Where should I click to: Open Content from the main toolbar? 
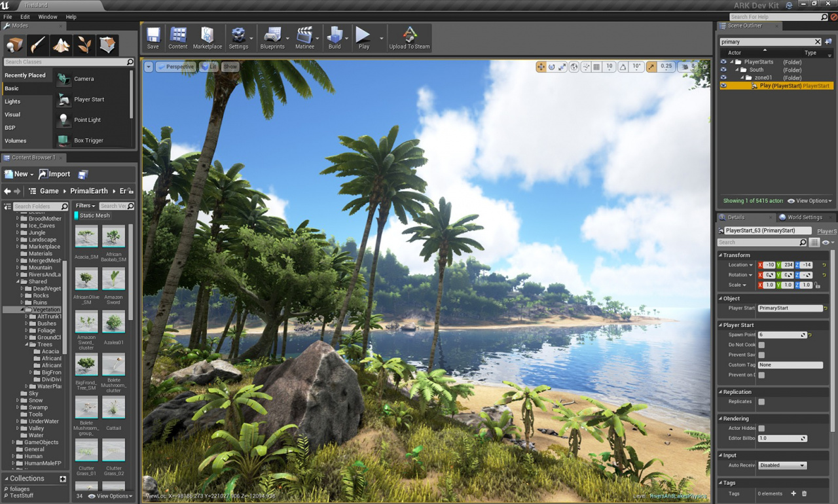click(177, 38)
